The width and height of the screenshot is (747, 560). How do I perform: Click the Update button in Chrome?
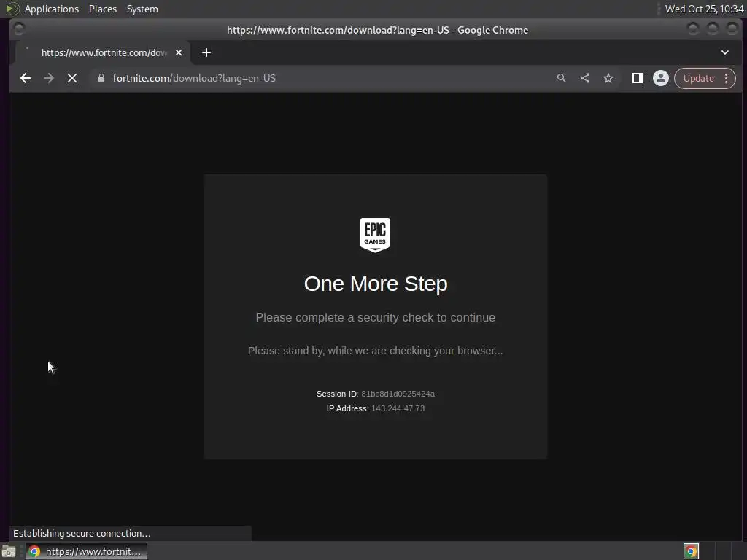click(698, 78)
